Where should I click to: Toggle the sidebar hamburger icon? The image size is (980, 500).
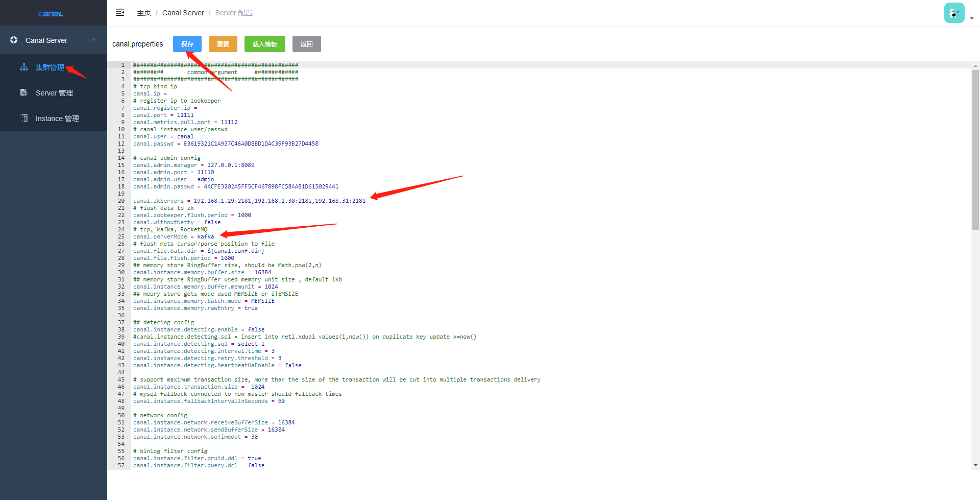point(120,12)
